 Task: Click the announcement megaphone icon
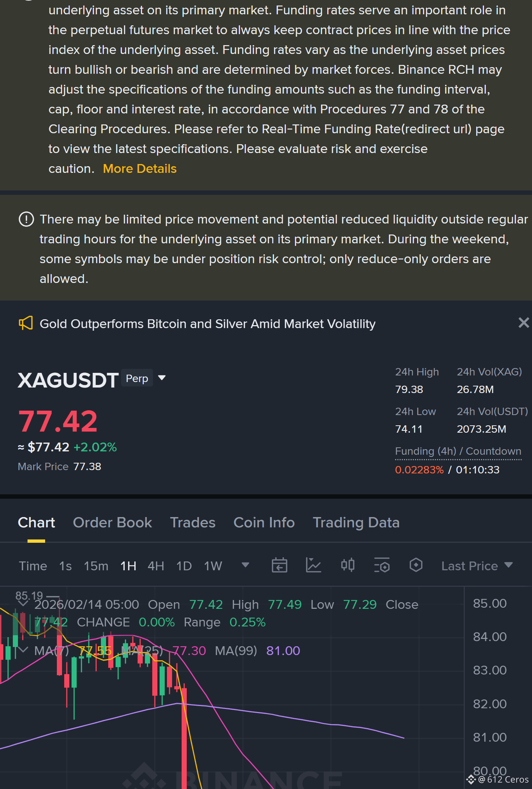pos(26,323)
